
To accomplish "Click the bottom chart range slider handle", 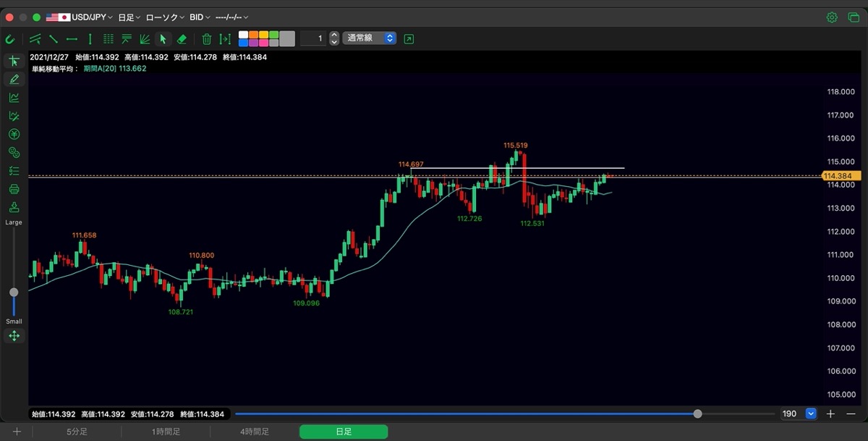I will pyautogui.click(x=697, y=414).
